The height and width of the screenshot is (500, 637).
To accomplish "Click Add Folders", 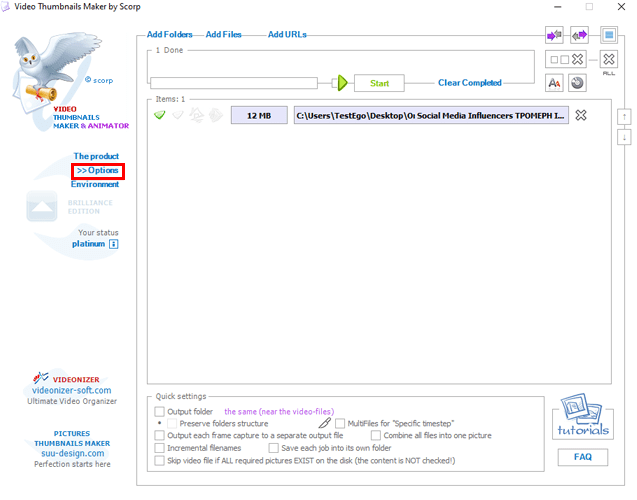I will click(x=169, y=35).
